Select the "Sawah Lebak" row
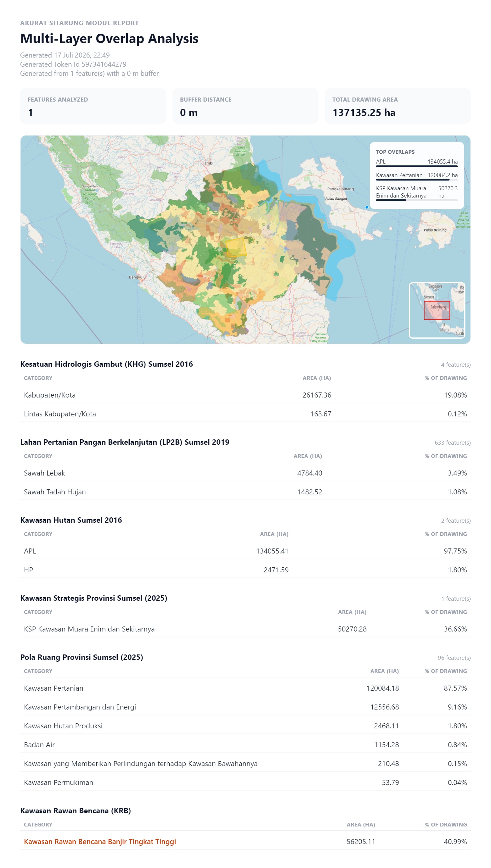 point(245,473)
